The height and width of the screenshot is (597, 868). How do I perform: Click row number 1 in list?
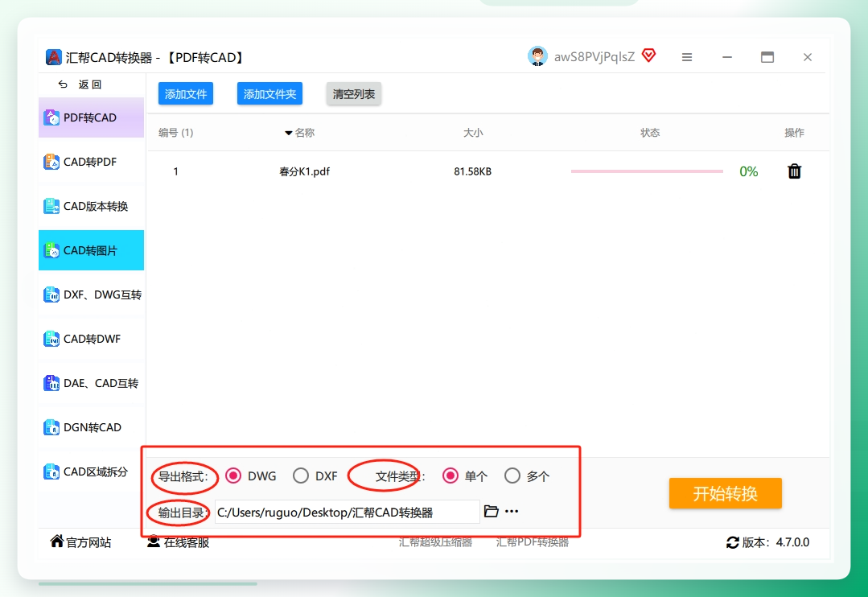point(175,171)
